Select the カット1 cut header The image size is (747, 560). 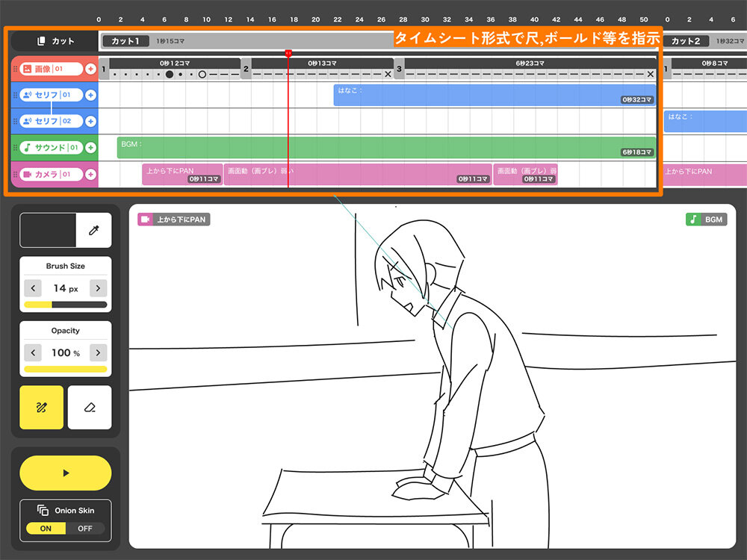[x=126, y=41]
